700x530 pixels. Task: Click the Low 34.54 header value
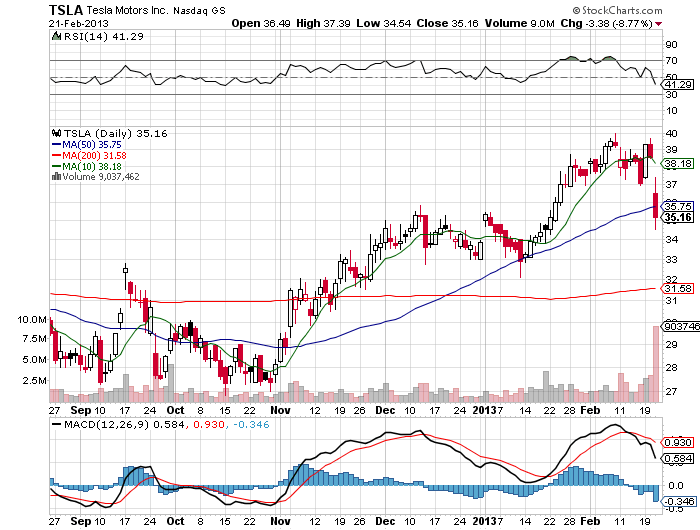383,23
